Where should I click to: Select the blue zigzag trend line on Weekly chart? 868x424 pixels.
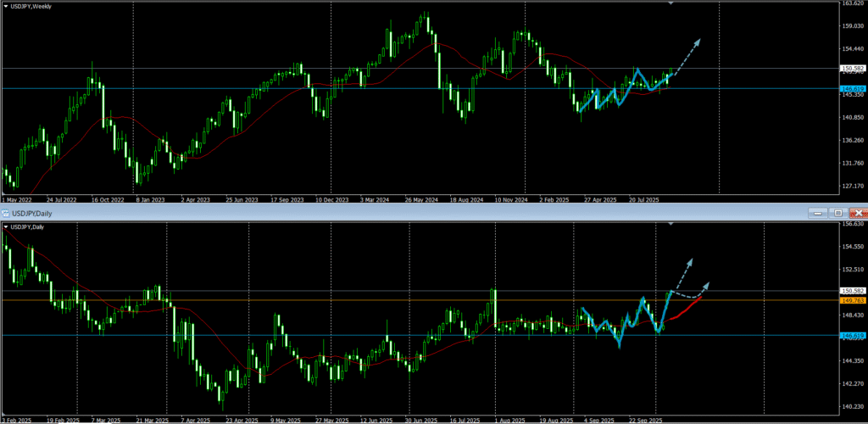pos(623,89)
